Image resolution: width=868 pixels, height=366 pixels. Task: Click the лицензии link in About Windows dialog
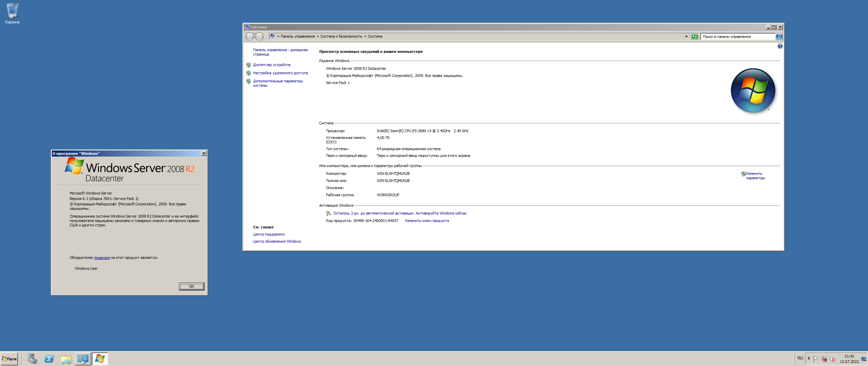102,258
